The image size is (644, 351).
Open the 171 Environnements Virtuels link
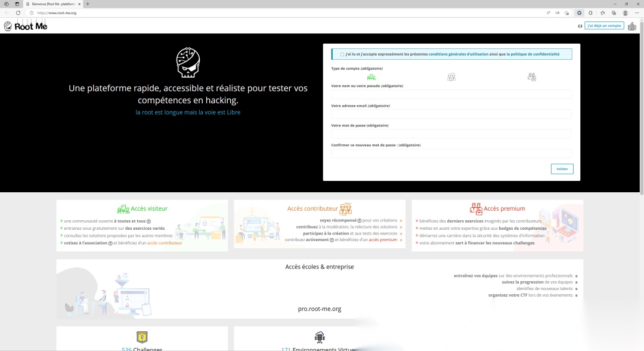pos(317,349)
